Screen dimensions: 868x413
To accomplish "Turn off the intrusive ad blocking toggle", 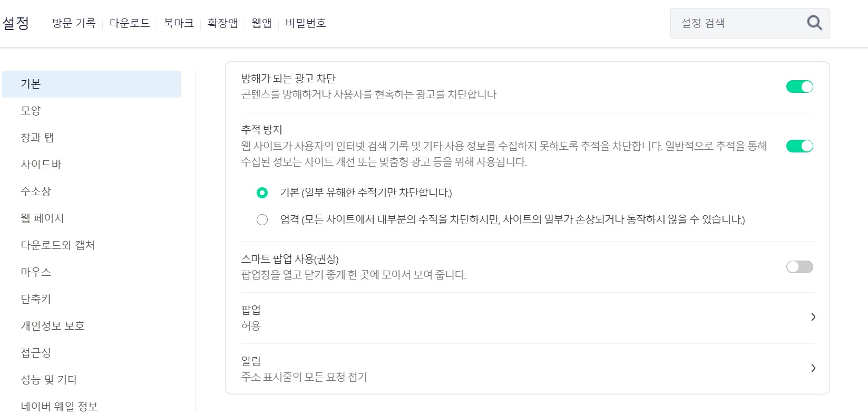I will coord(799,87).
